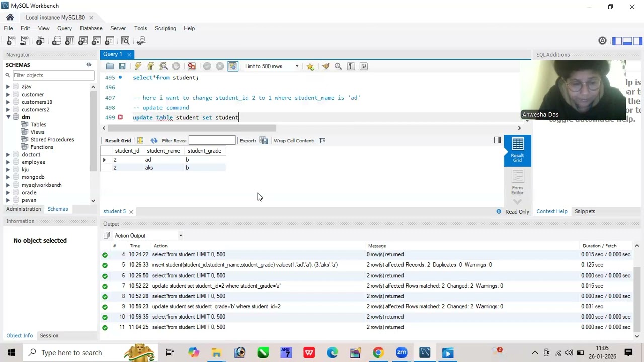The image size is (644, 362).
Task: Execute the whole SQL script
Action: tap(138, 66)
